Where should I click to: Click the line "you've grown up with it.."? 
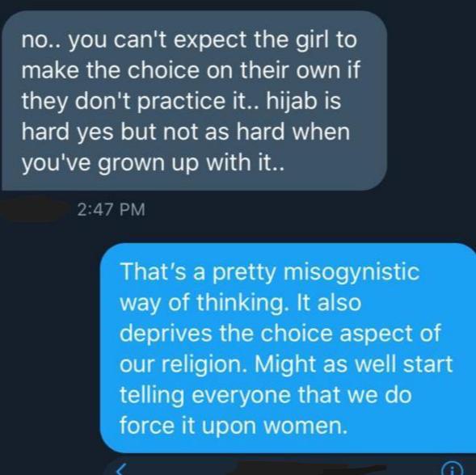153,163
